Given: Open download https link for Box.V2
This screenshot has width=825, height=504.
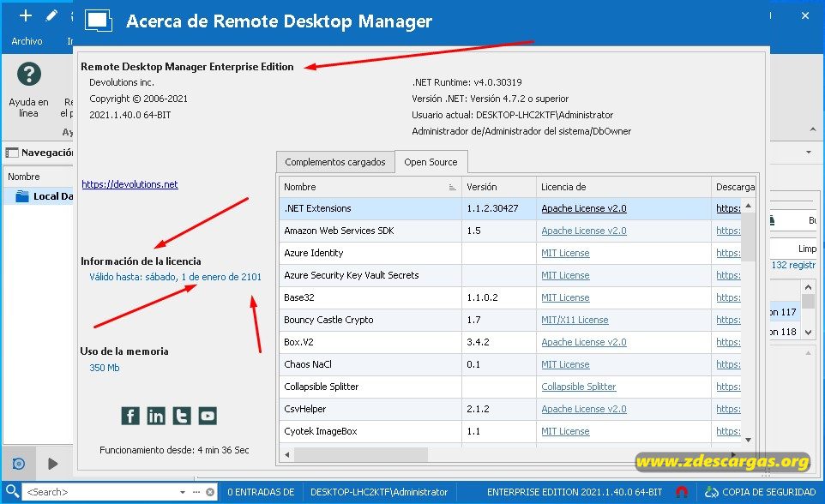Looking at the screenshot, I should click(728, 342).
